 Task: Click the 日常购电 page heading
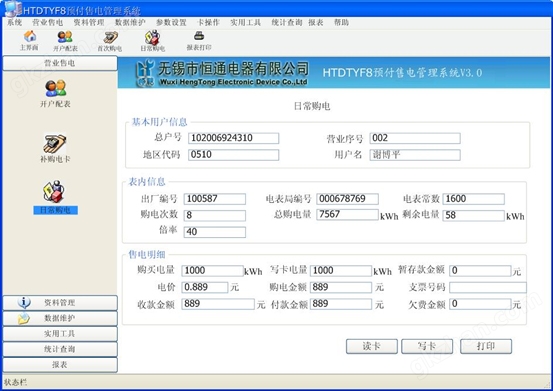point(312,106)
